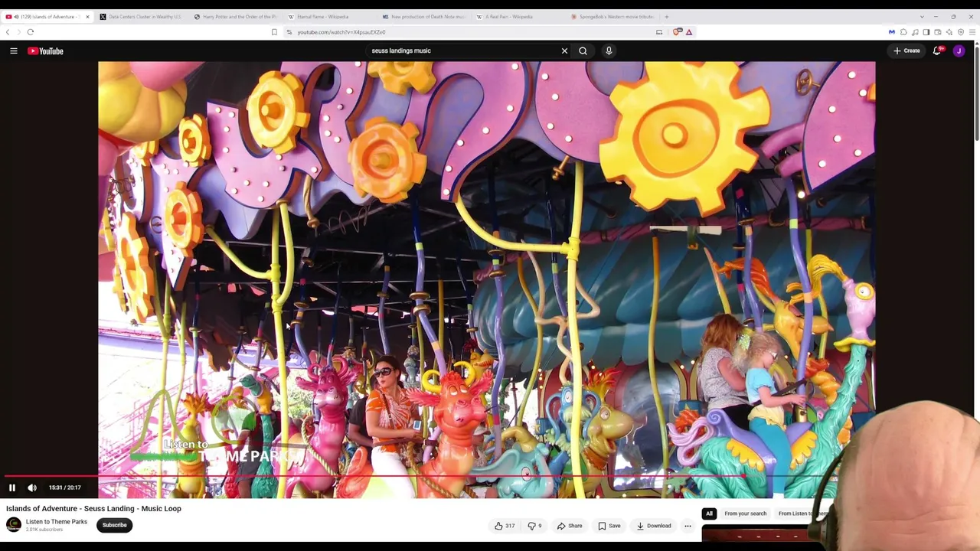This screenshot has width=980, height=551.
Task: Click the video player frame
Action: click(486, 279)
